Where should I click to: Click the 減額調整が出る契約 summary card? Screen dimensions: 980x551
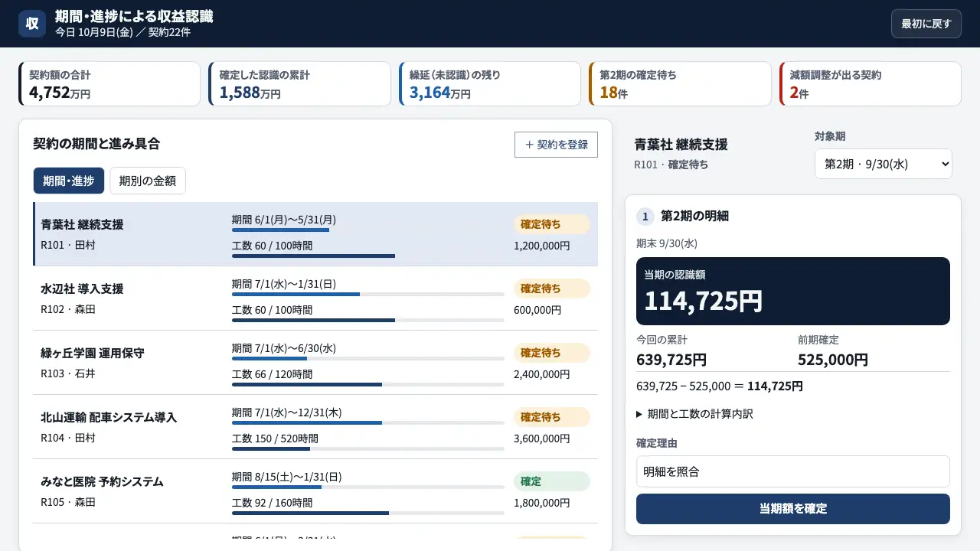click(x=871, y=84)
